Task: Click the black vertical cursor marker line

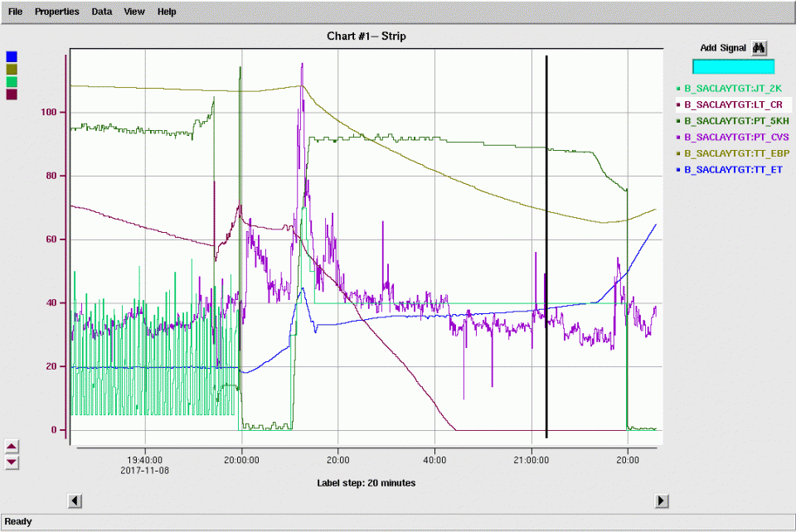Action: click(546, 246)
